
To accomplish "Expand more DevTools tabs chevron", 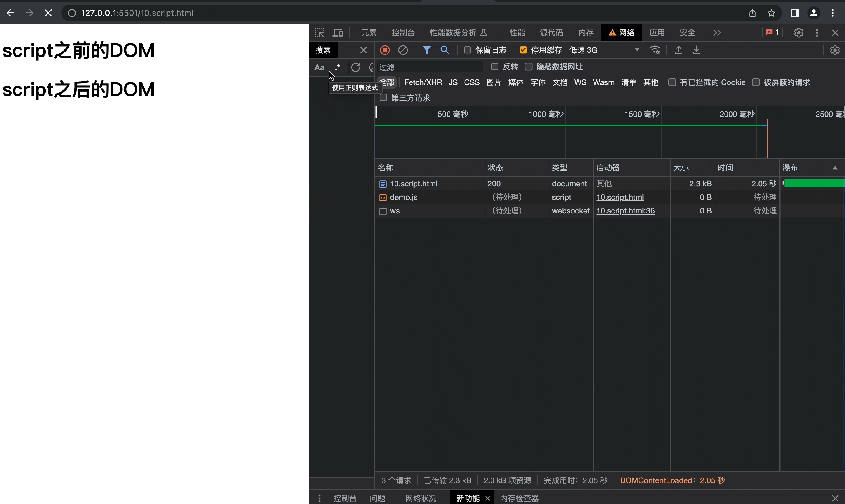I will [x=717, y=33].
